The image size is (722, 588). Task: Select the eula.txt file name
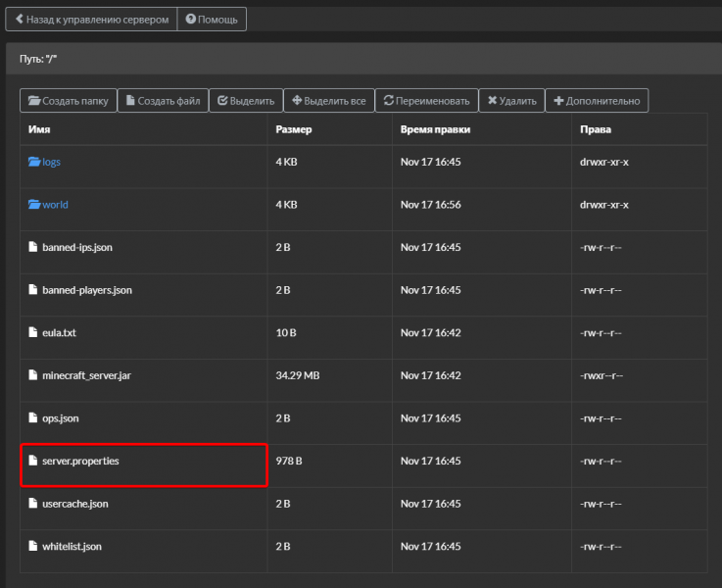tap(59, 332)
